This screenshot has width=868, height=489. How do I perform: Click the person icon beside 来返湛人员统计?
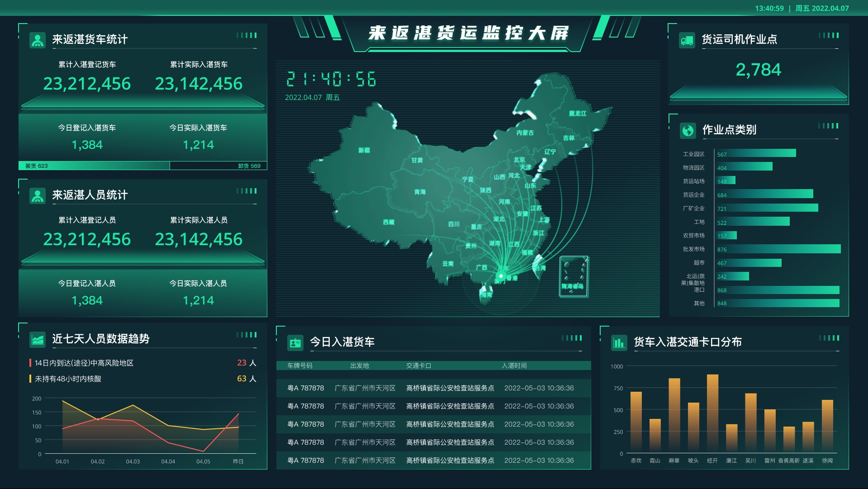click(38, 195)
